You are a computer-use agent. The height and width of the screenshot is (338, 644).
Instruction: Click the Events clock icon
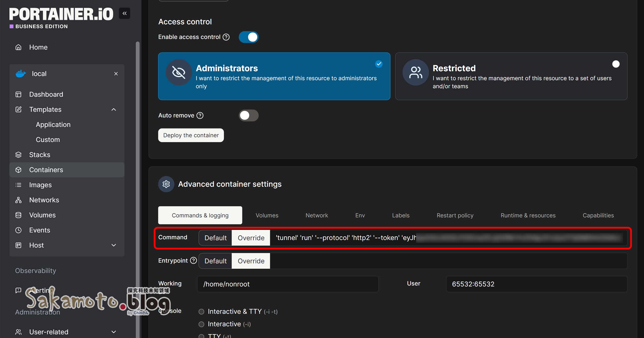(x=18, y=230)
